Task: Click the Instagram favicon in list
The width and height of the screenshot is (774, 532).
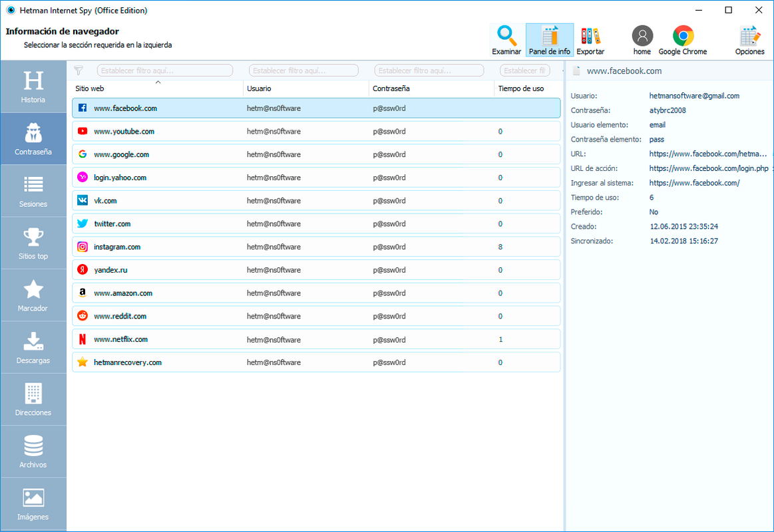Action: [x=83, y=247]
